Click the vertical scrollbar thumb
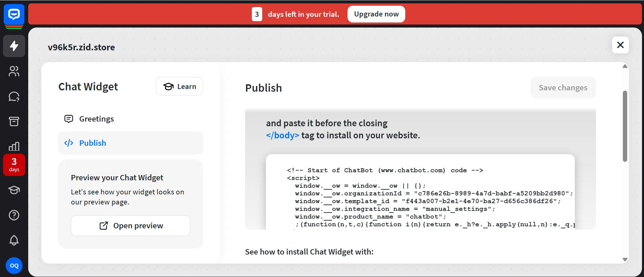The width and height of the screenshot is (644, 277). tap(625, 126)
